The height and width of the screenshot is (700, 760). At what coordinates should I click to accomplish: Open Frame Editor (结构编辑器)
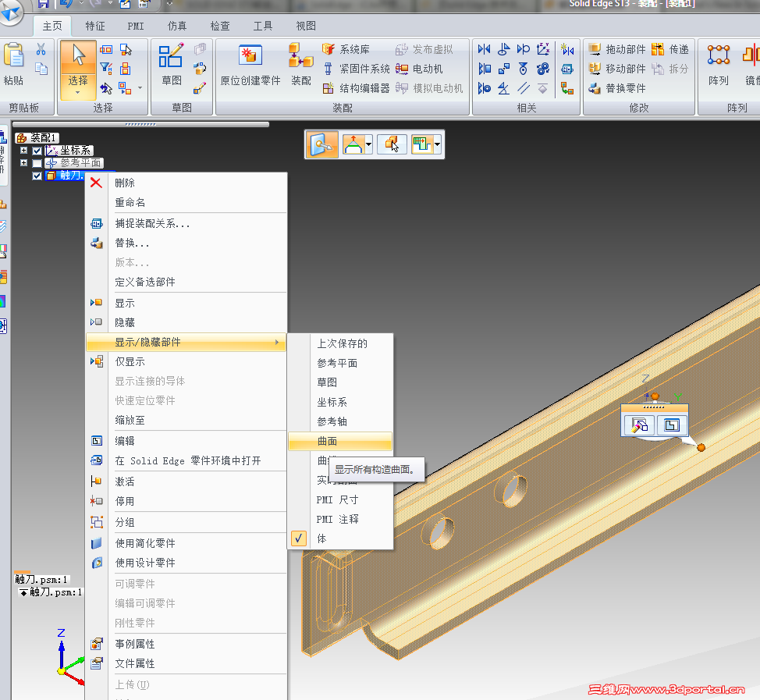coord(357,88)
